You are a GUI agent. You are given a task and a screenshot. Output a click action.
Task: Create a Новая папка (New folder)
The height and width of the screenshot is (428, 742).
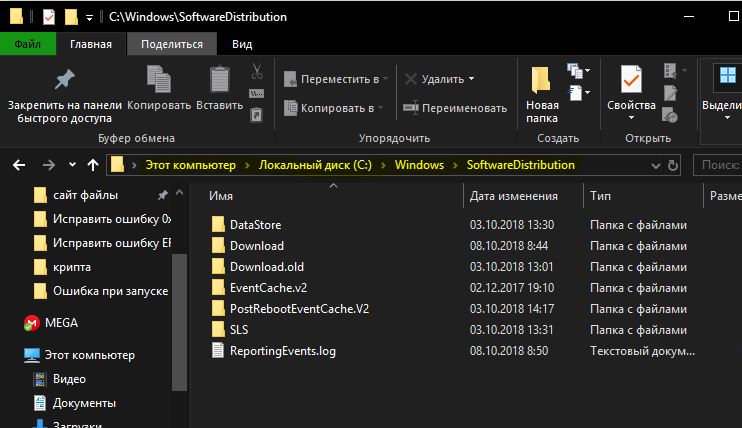(x=542, y=95)
